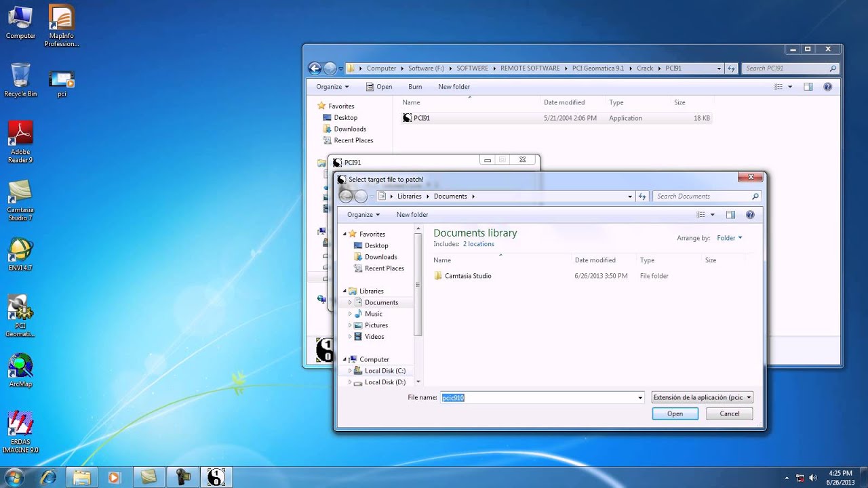868x488 pixels.
Task: Click the Search Documents field
Action: [x=707, y=197]
